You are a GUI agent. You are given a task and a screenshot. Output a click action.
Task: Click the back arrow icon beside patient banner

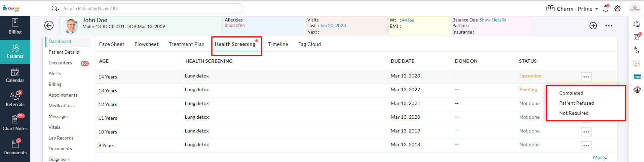49,25
